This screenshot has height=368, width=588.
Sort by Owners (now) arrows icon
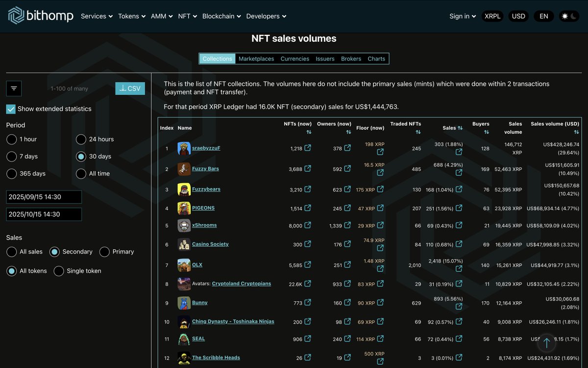(348, 132)
